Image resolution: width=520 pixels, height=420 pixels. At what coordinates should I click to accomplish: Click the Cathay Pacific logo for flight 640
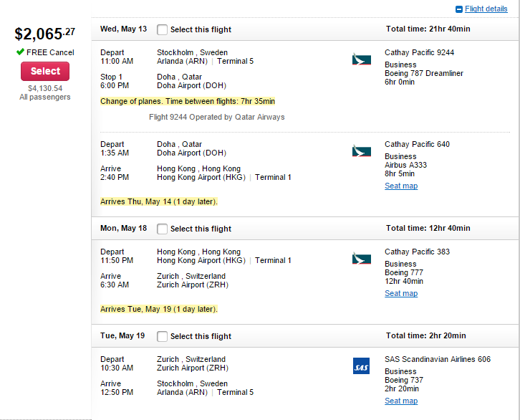362,151
